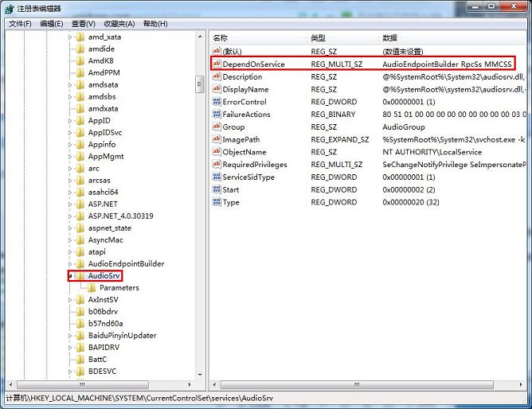532x409 pixels.
Task: Expand the AppMgmt key node
Action: (70, 156)
